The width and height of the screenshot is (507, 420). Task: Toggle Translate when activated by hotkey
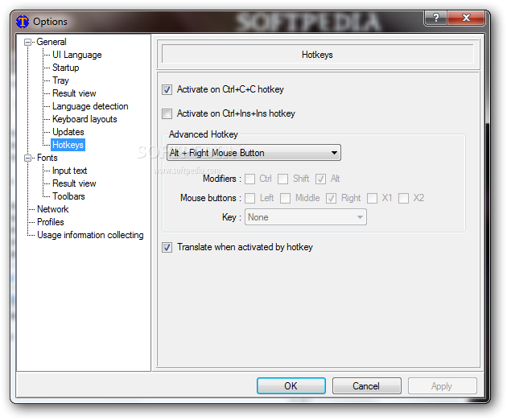[x=167, y=248]
